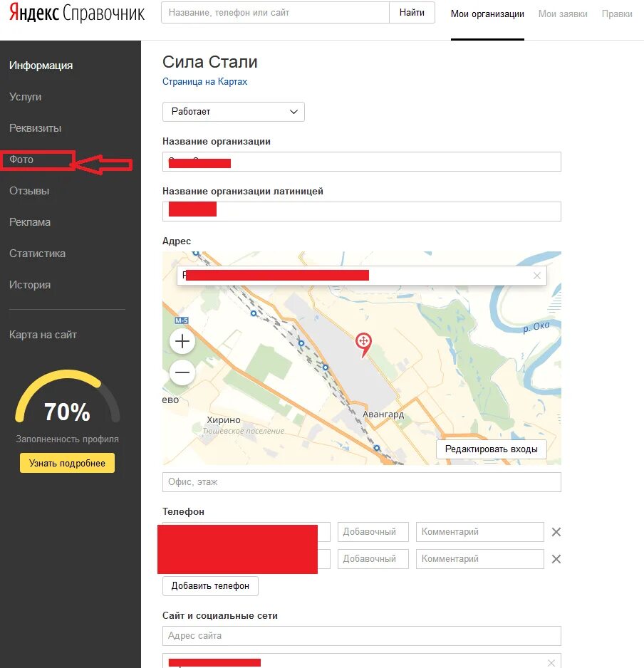
Task: Click the yellow Узнать подробнее button
Action: click(68, 463)
